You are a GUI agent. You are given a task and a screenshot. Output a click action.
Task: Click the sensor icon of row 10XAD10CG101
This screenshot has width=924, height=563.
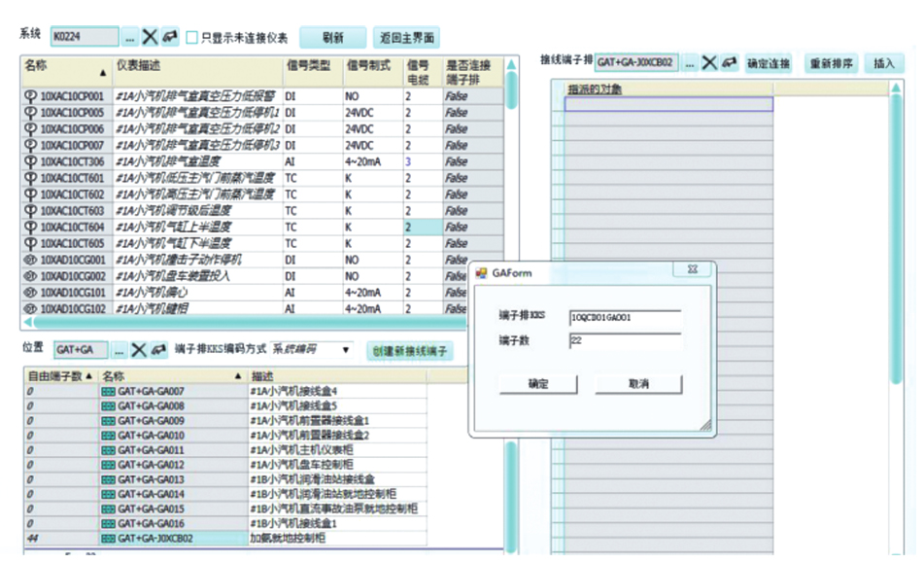pyautogui.click(x=30, y=293)
